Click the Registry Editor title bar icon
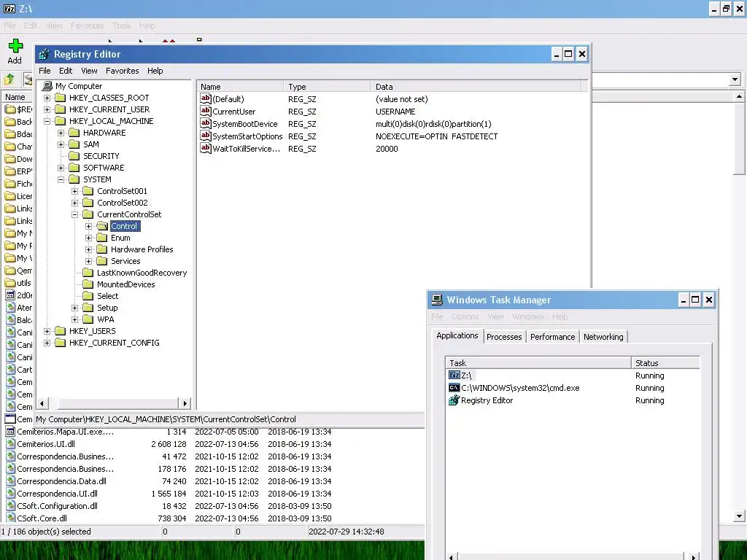Screen dimensions: 747x560 pos(44,54)
